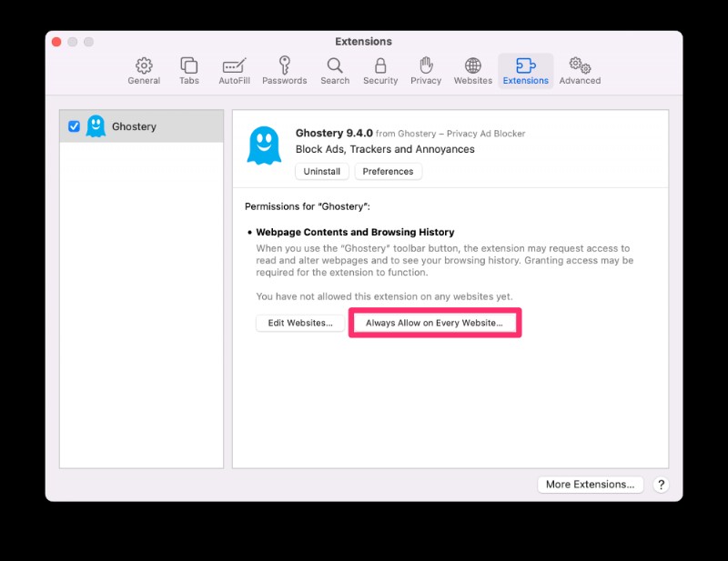Screen dimensions: 728x561
Task: Open the Advanced preferences pane
Action: (579, 71)
